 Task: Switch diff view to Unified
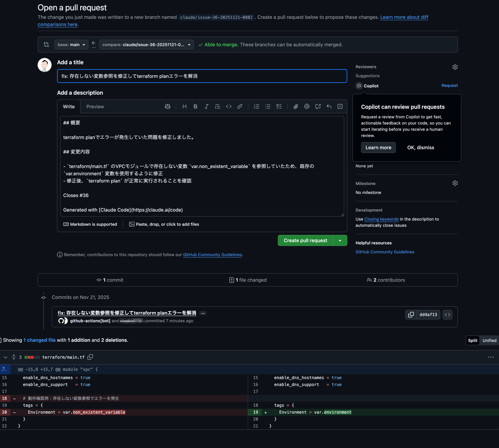pyautogui.click(x=489, y=340)
